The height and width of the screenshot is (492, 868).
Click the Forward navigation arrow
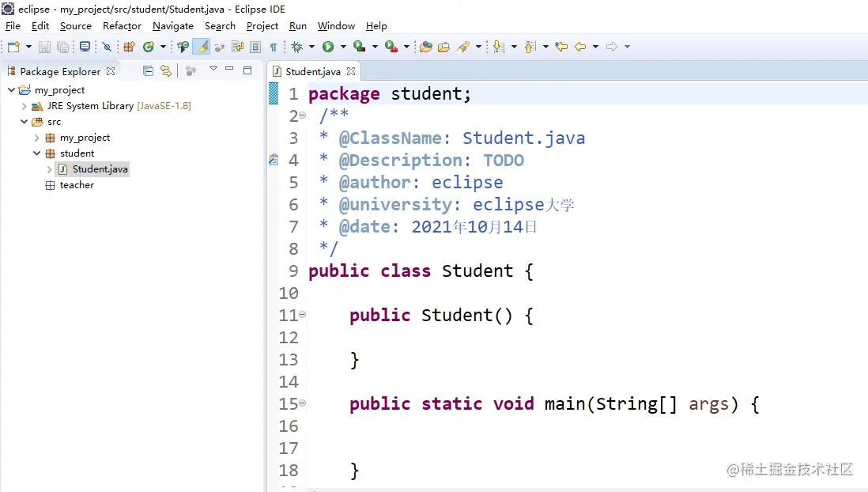coord(612,47)
